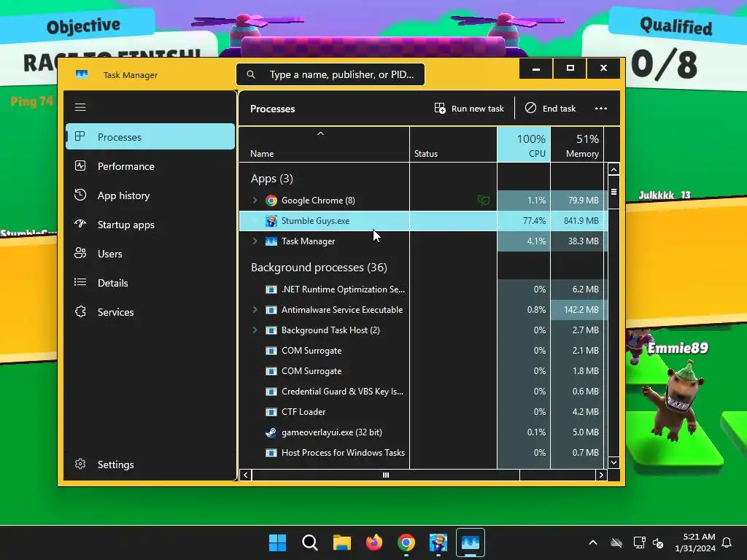Open the Services tab

(x=150, y=312)
